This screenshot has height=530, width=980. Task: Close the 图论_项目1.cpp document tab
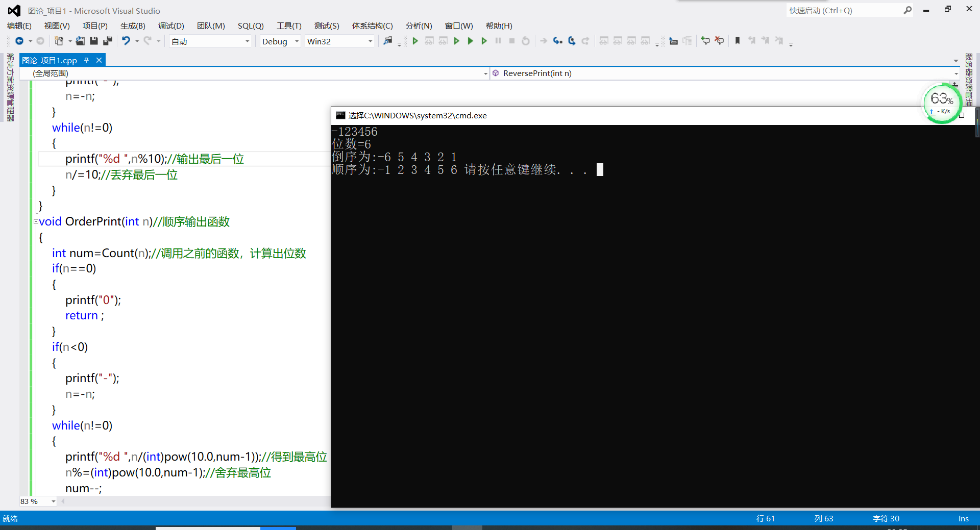point(99,60)
